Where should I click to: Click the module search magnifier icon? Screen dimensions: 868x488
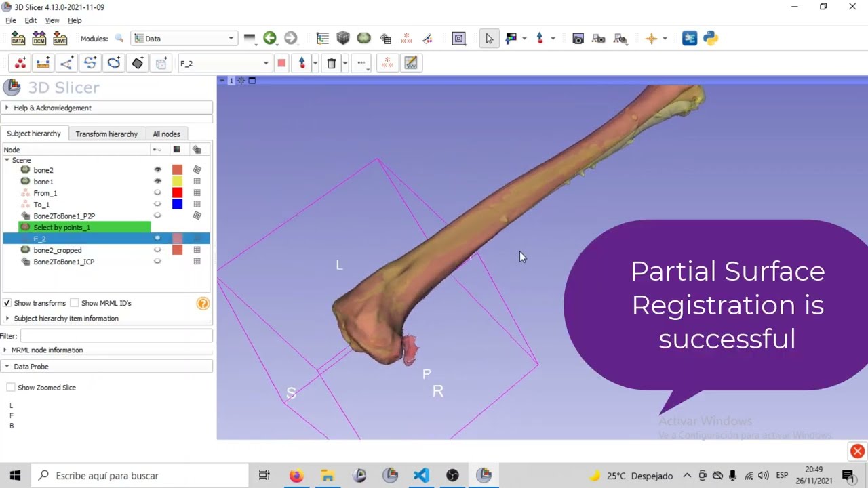tap(119, 39)
